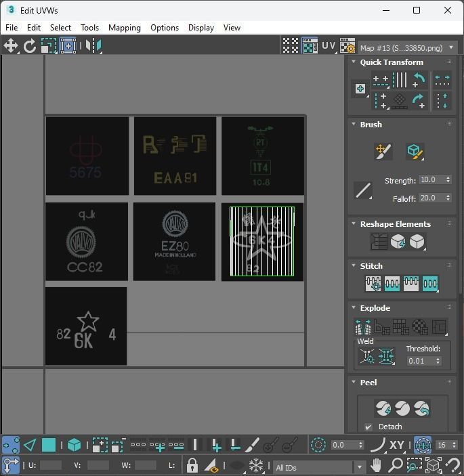Open the Mapping menu
Screen dimensions: 464x476
point(125,28)
